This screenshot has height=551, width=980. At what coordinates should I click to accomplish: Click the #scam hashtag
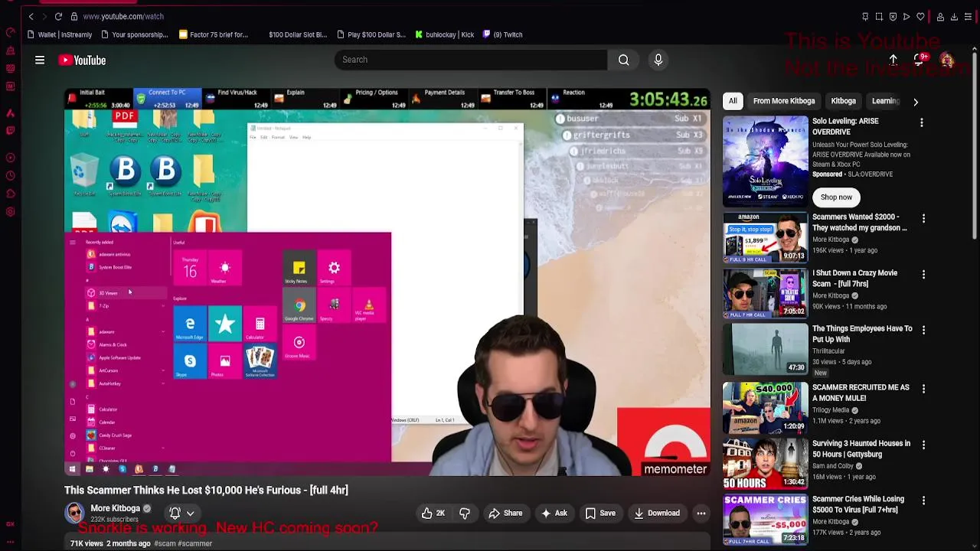[x=165, y=543]
